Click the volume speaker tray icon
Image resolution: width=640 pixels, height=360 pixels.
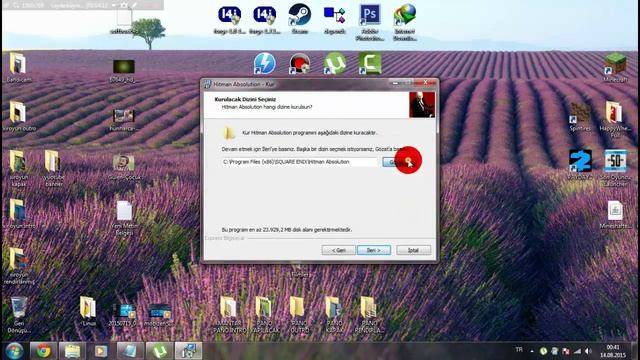[588, 351]
